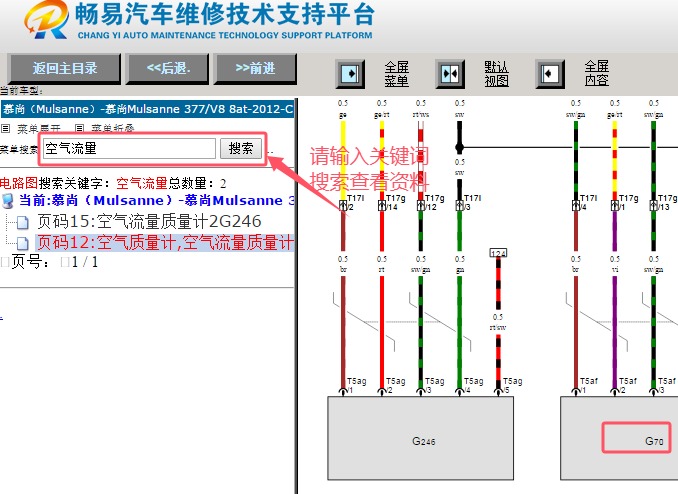Image resolution: width=678 pixels, height=494 pixels.
Task: Click the 电路图搜索关键字 result summary text
Action: [113, 183]
